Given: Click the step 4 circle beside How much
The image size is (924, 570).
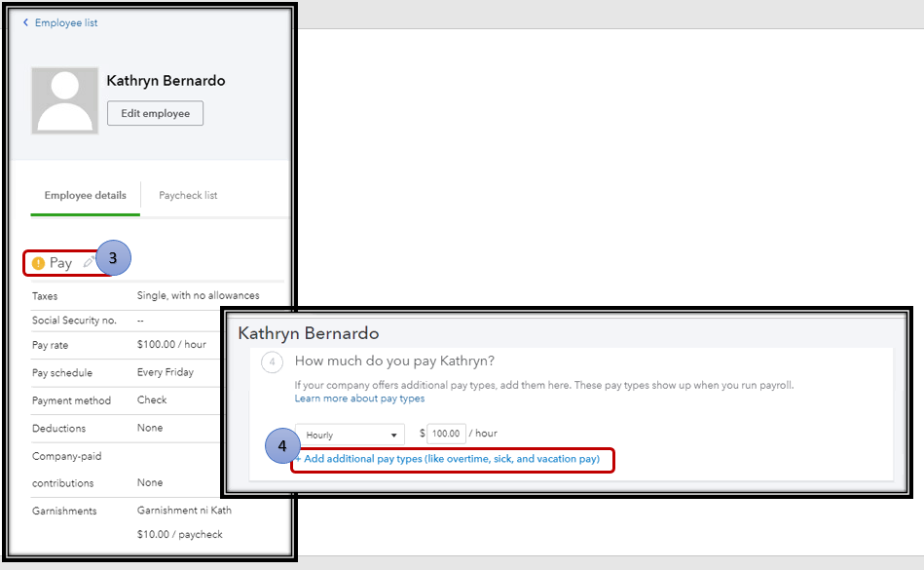Looking at the screenshot, I should coord(272,361).
